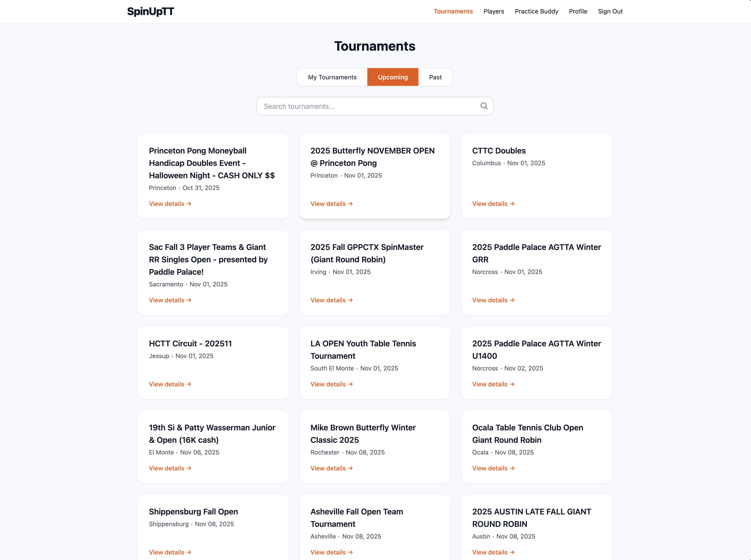View details for HCTT Circuit - 202511
The width and height of the screenshot is (751, 560).
170,384
